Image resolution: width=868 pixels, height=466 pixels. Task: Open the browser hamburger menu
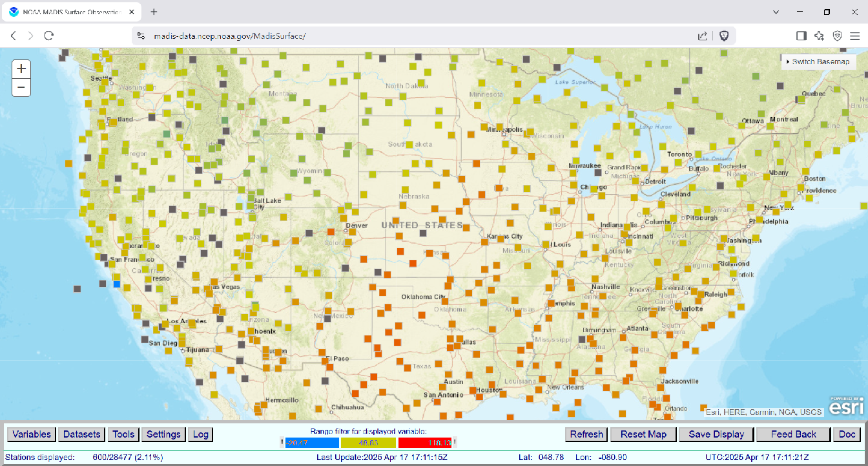854,36
